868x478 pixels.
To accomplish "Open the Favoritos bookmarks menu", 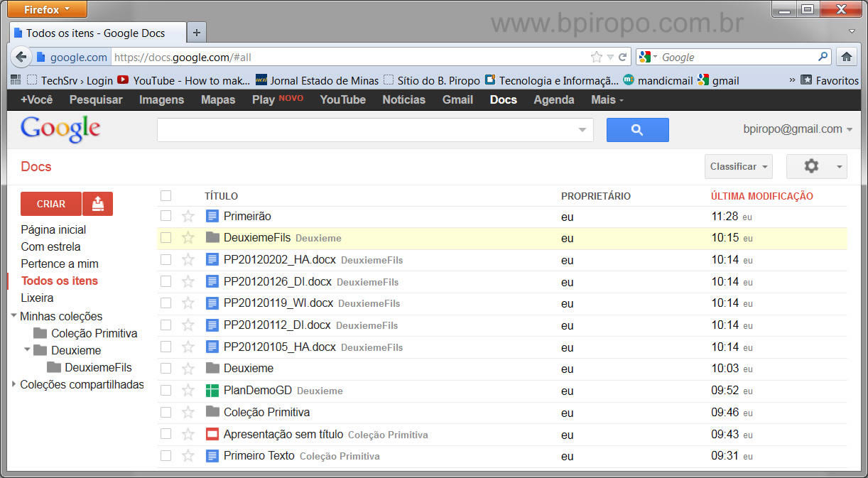I will pyautogui.click(x=830, y=80).
